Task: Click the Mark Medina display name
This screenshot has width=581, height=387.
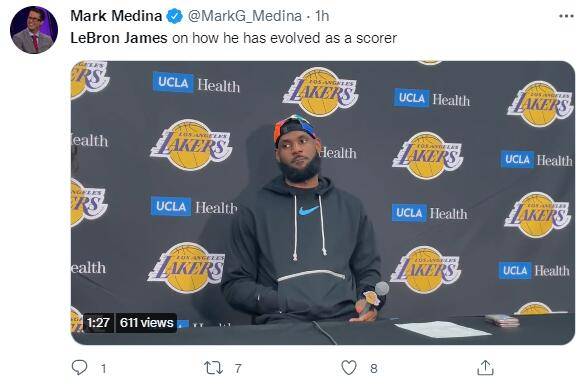Action: tap(116, 16)
